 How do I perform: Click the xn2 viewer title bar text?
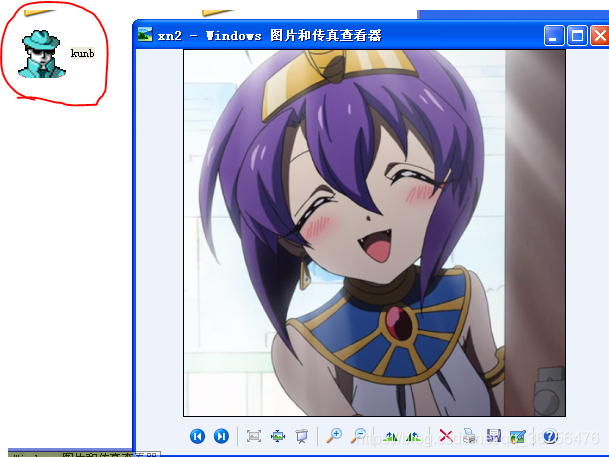(270, 35)
